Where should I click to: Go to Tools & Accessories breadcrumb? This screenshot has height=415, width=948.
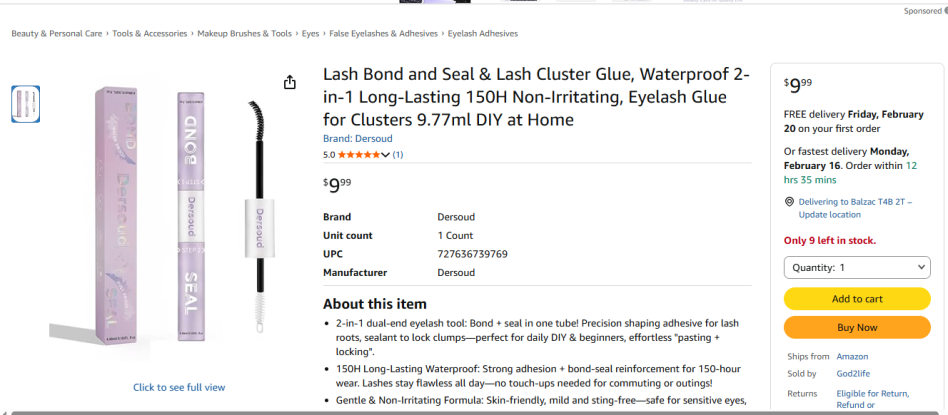coord(150,34)
